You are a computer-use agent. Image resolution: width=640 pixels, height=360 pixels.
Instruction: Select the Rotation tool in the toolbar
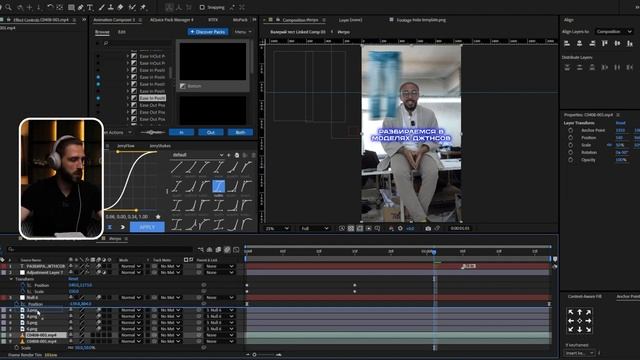(50, 7)
